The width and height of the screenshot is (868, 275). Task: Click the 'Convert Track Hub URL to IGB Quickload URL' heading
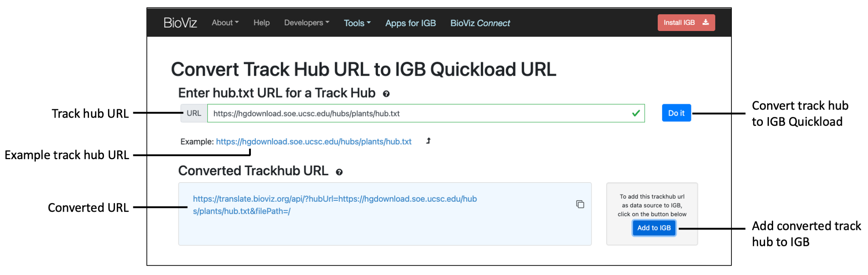pyautogui.click(x=364, y=69)
